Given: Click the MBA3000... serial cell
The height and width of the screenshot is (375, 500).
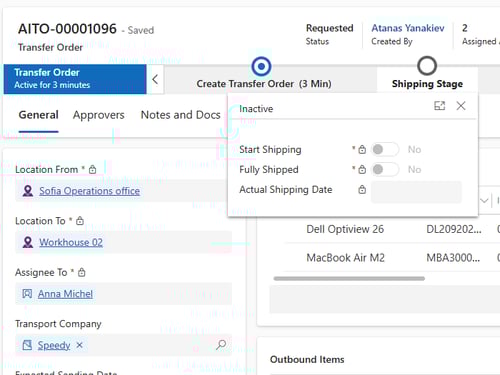Looking at the screenshot, I should pos(453,258).
